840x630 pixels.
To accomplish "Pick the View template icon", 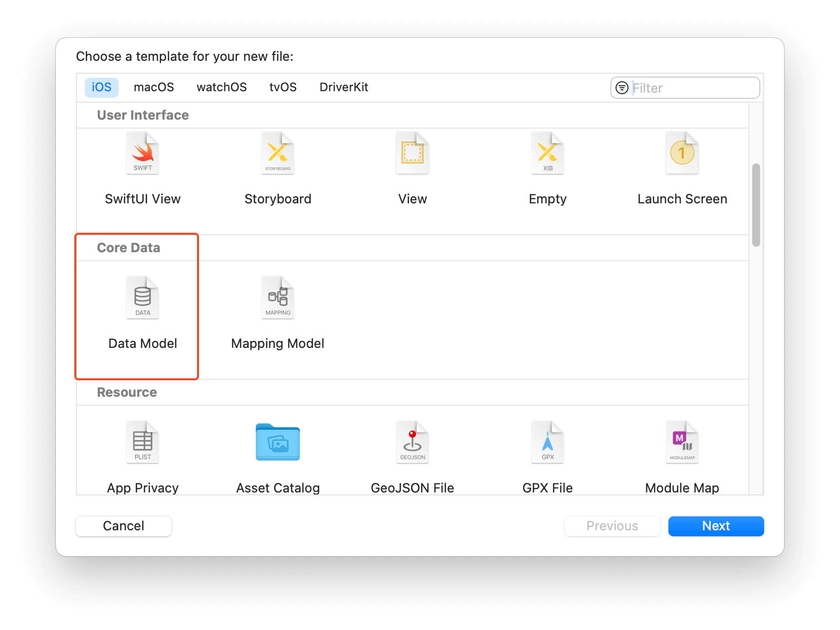I will click(x=413, y=153).
